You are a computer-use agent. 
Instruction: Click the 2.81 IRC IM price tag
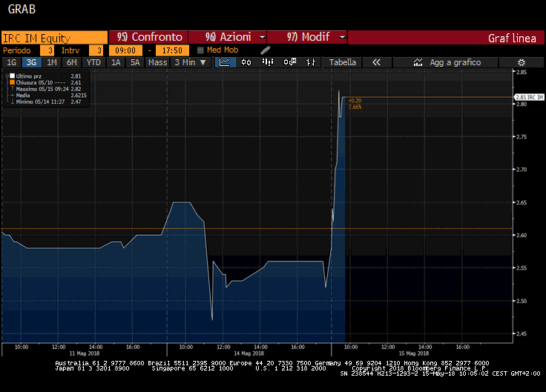[529, 97]
